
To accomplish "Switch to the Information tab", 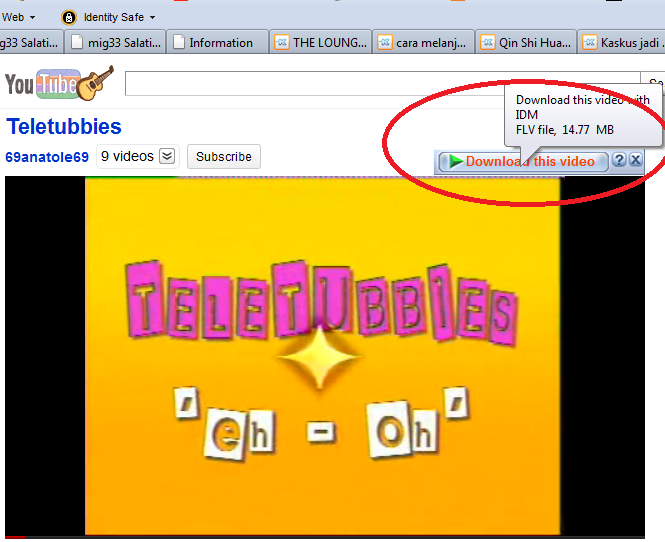I will click(x=218, y=42).
